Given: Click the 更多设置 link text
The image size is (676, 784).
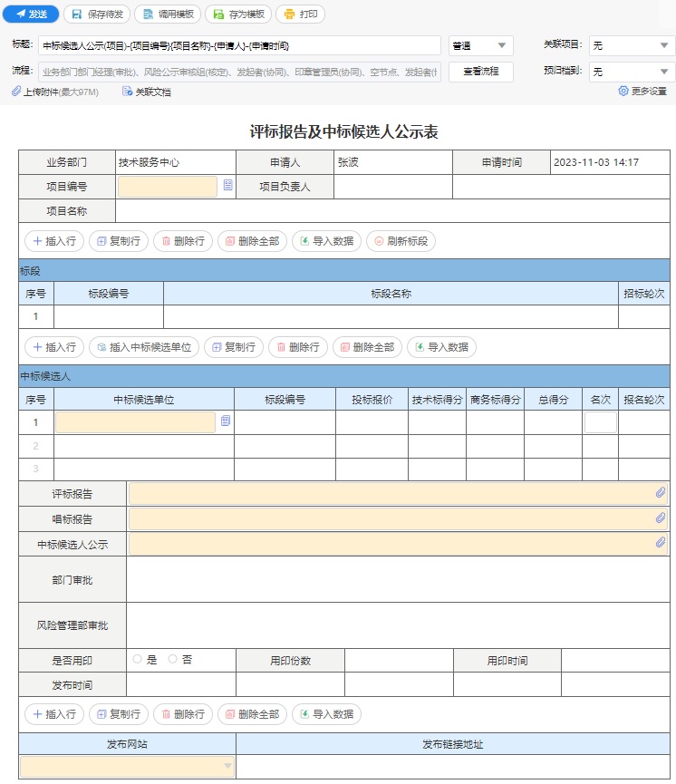Looking at the screenshot, I should 649,91.
